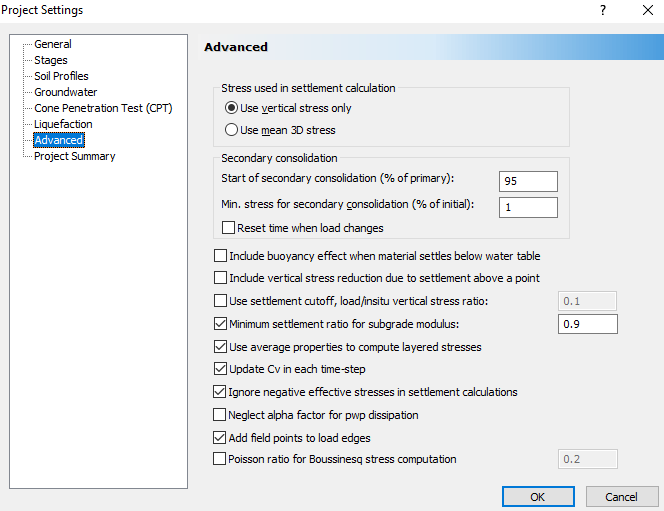The width and height of the screenshot is (664, 511).
Task: Show the Project Summary page
Action: 74,156
